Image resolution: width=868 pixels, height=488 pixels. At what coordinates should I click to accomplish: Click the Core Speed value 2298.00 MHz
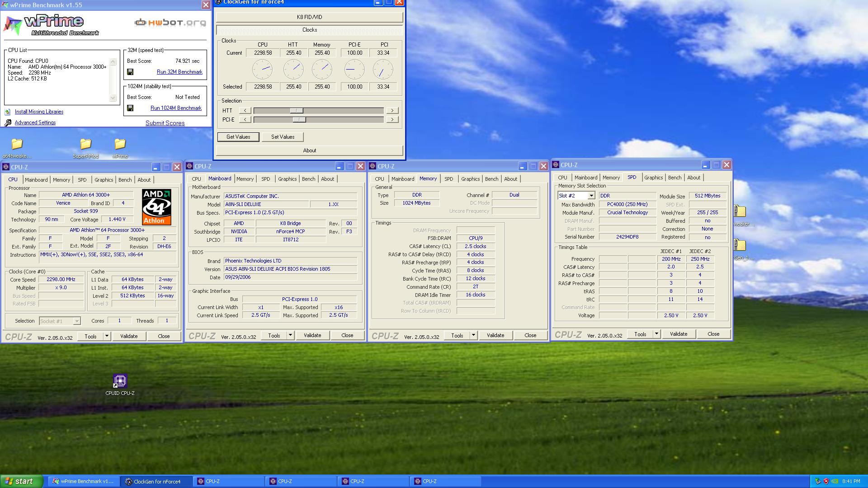coord(61,279)
